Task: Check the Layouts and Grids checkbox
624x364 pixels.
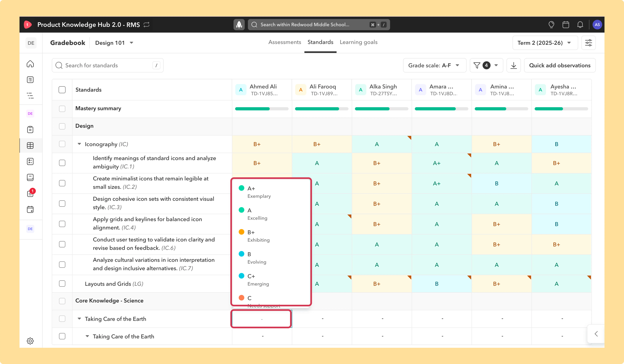Action: click(x=62, y=284)
